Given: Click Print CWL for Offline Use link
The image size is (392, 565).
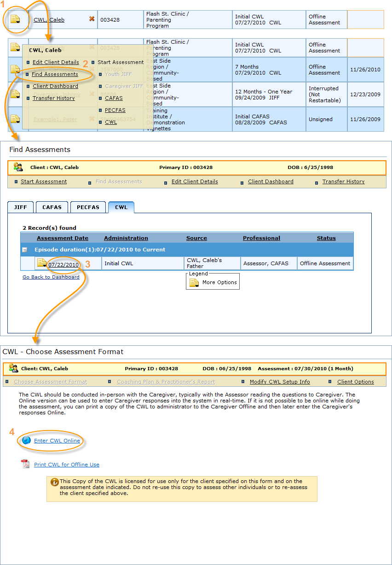Looking at the screenshot, I should [67, 465].
